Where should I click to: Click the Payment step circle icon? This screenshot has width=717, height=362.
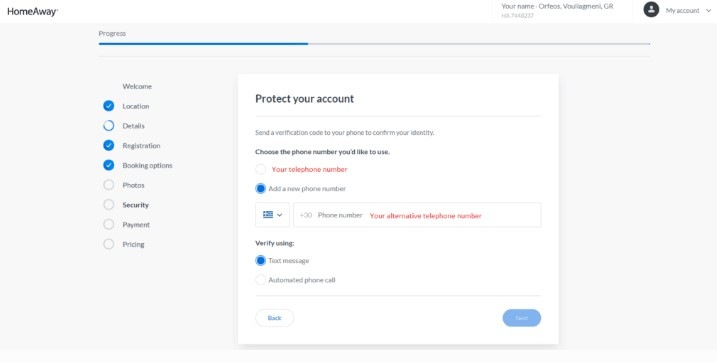tap(108, 224)
